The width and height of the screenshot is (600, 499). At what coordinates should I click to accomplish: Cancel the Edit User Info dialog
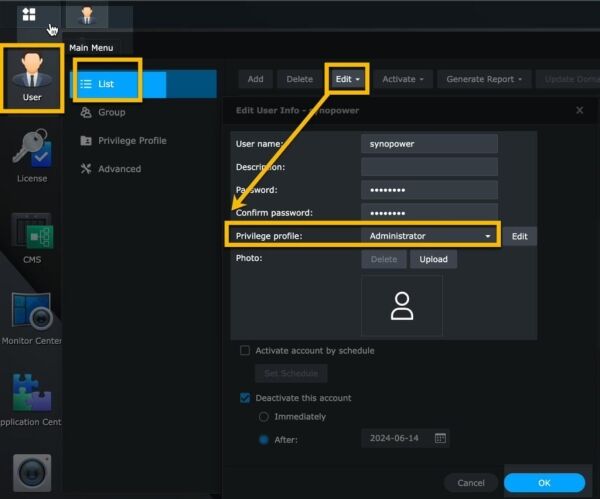(x=471, y=483)
